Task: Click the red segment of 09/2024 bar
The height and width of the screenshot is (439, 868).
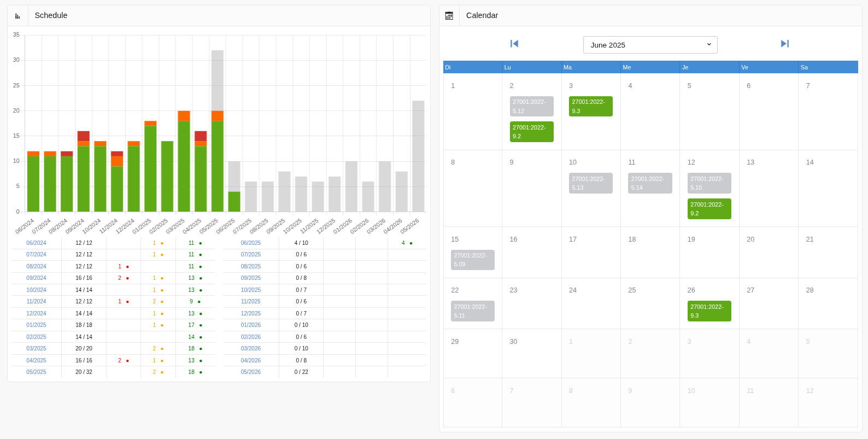Action: click(x=84, y=136)
